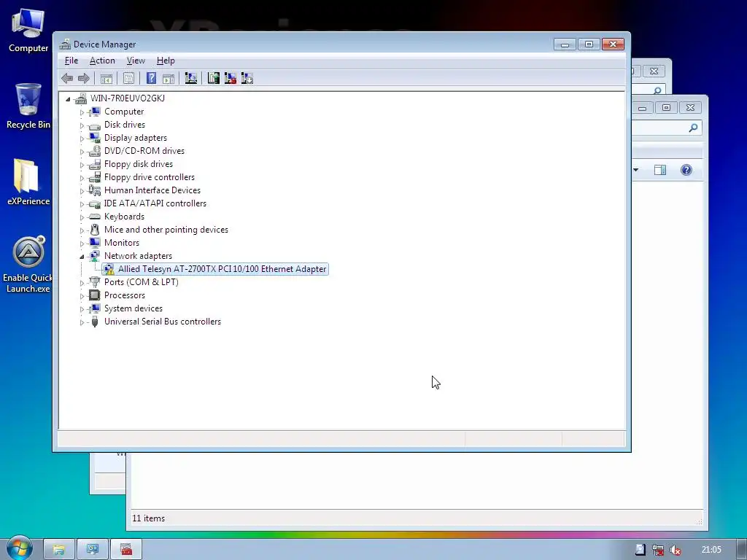Select Floppy drive controllers in the tree
The height and width of the screenshot is (560, 747).
coord(150,177)
